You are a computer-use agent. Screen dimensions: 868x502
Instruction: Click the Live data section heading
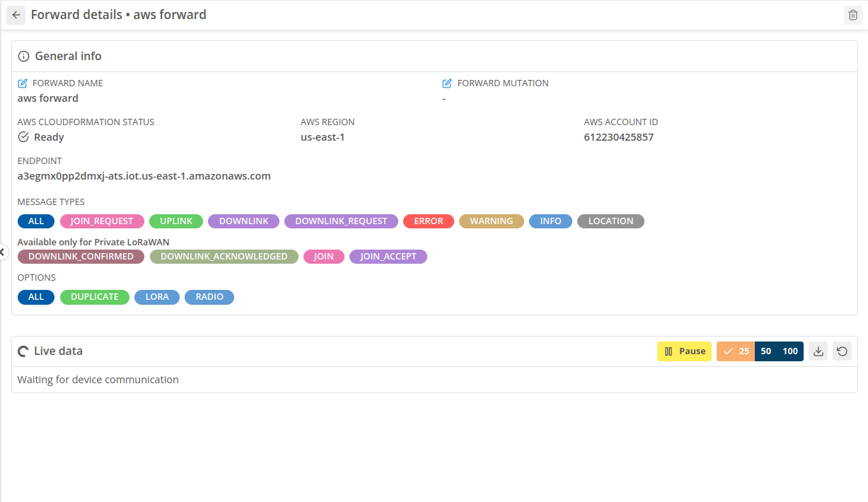(x=58, y=351)
